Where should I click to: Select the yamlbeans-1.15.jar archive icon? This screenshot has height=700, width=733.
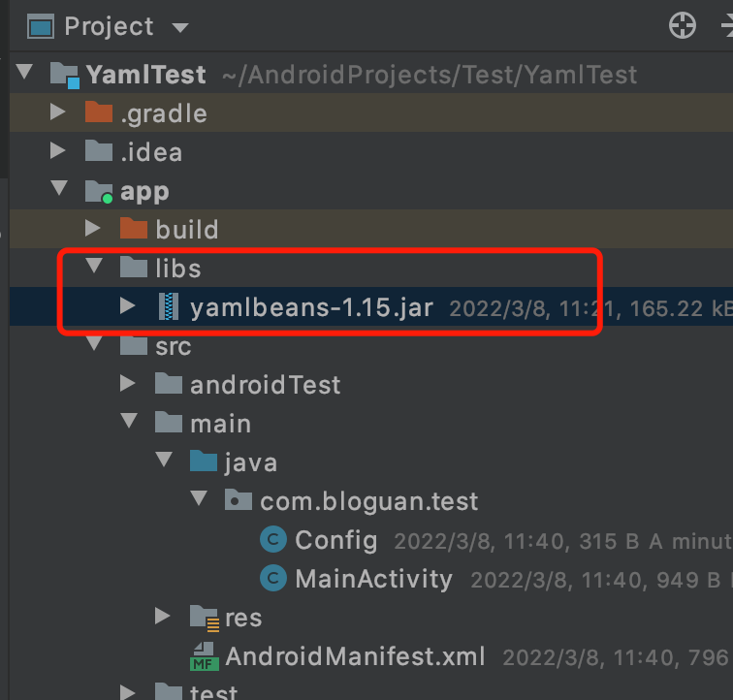(x=169, y=307)
